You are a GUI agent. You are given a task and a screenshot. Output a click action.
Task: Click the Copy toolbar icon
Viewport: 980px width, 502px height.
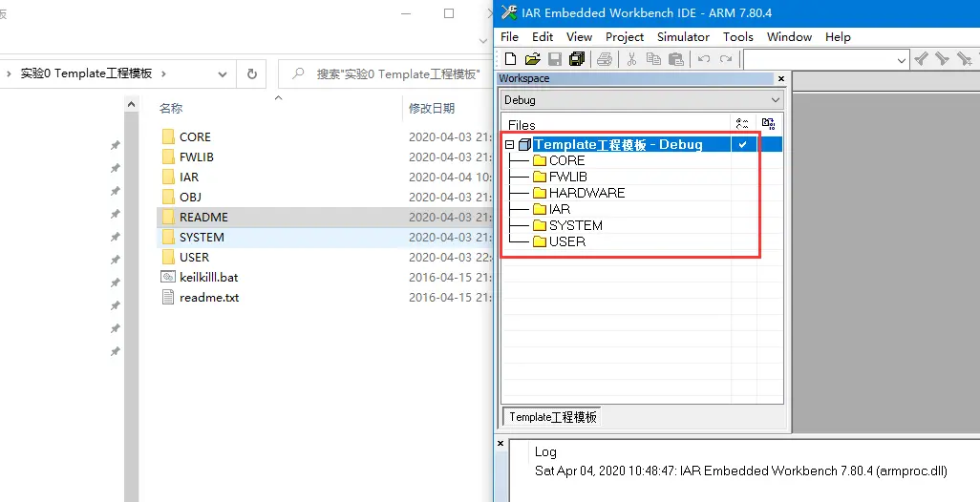tap(653, 59)
